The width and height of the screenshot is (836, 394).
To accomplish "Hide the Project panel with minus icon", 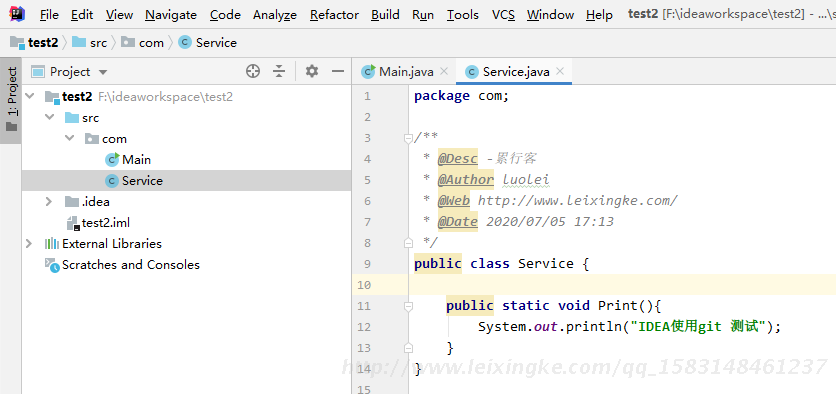I will (x=337, y=71).
